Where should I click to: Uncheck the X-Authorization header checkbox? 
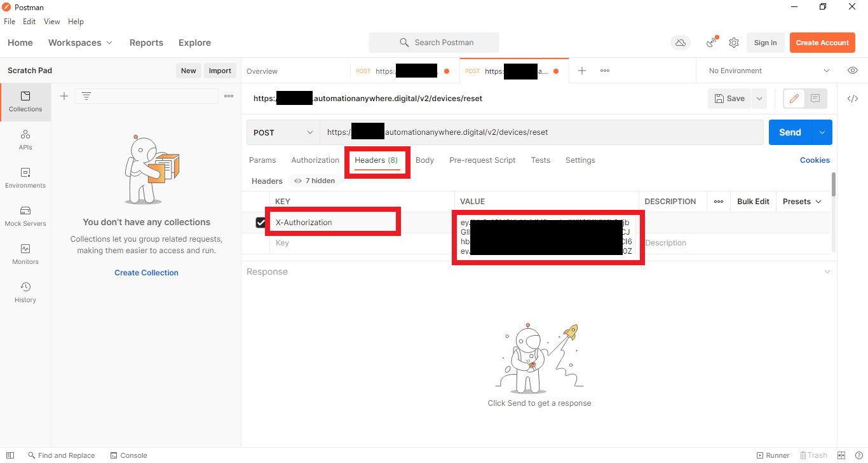tap(261, 223)
